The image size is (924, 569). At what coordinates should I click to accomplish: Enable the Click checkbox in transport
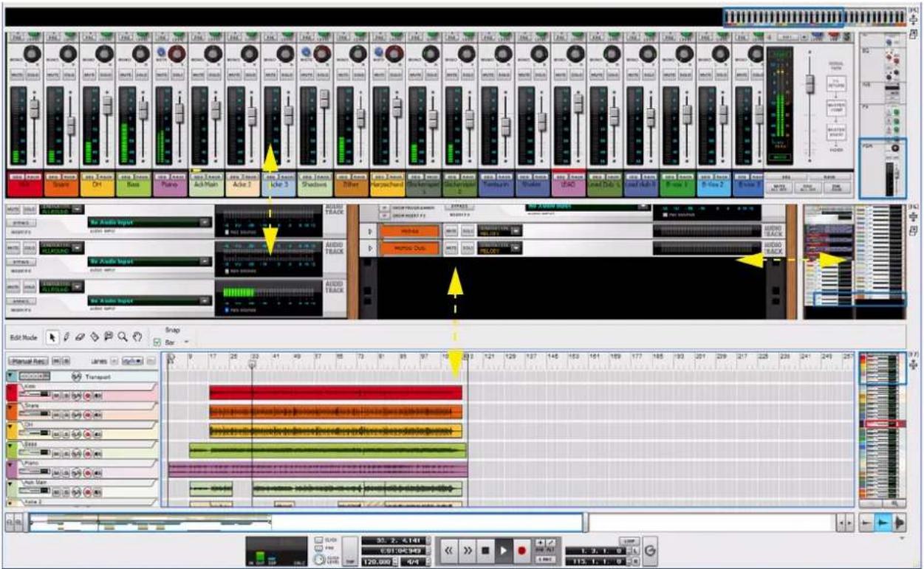[319, 540]
